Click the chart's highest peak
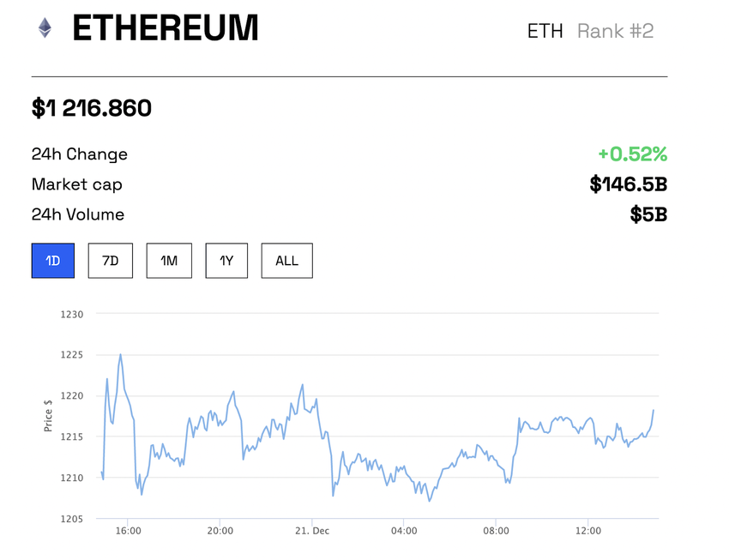Image resolution: width=729 pixels, height=560 pixels. [120, 355]
